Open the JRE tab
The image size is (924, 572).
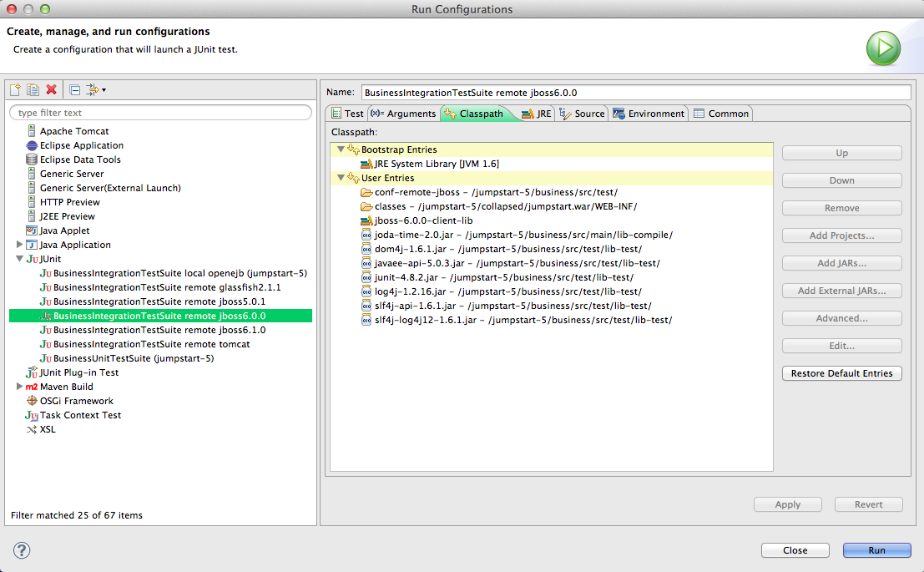(x=537, y=114)
